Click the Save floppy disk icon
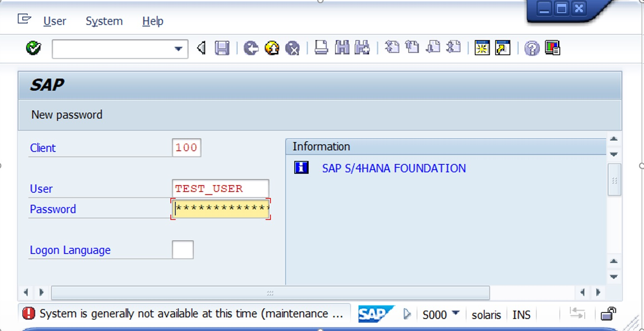The height and width of the screenshot is (331, 644). (x=222, y=48)
